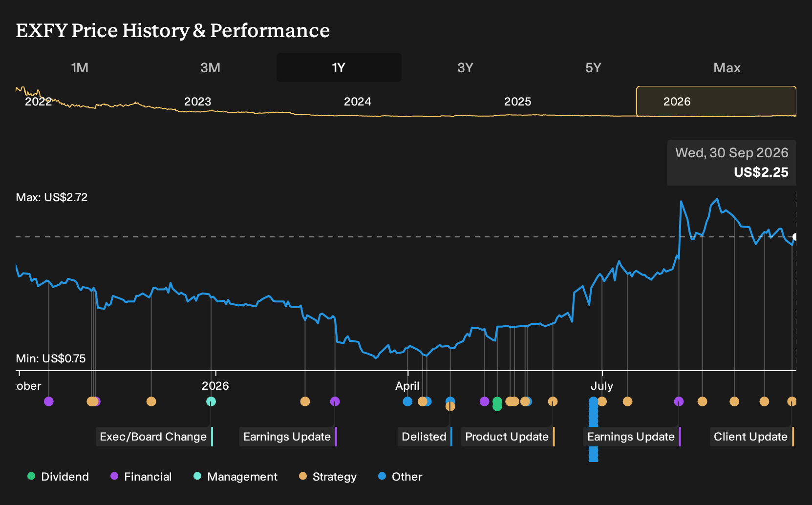
Task: Open the Product Update event label
Action: click(508, 437)
